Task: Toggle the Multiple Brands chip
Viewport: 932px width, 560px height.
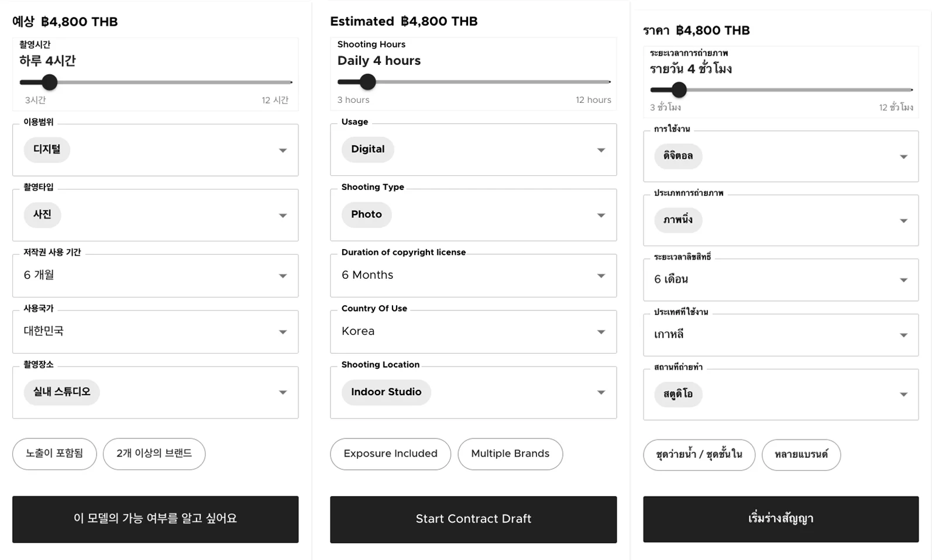Action: [510, 454]
